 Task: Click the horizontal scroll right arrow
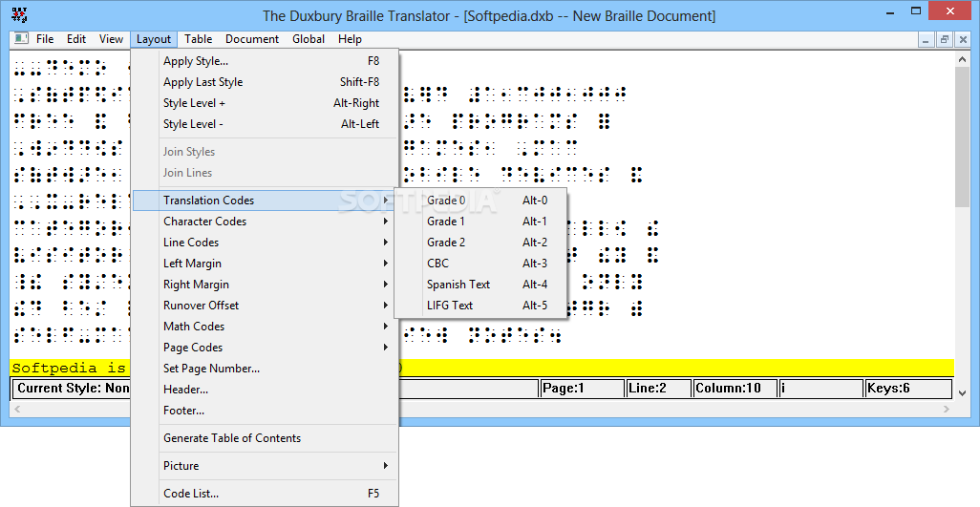(947, 409)
